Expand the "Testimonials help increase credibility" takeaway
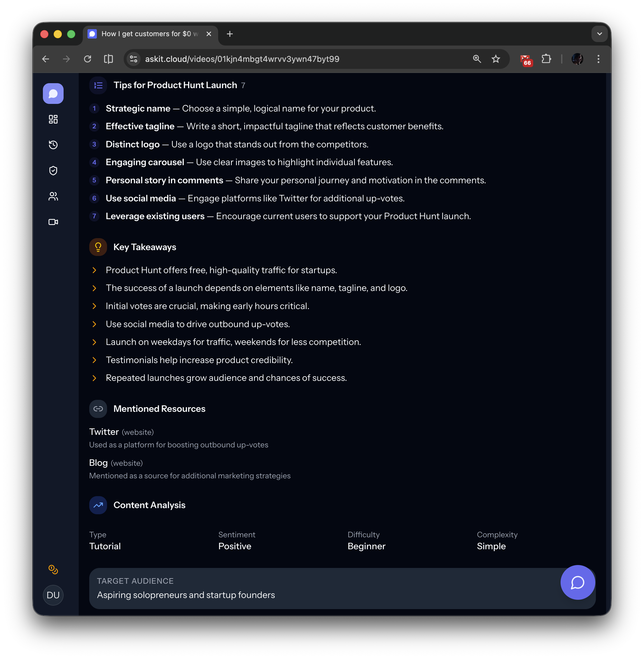The image size is (644, 659). (x=94, y=360)
